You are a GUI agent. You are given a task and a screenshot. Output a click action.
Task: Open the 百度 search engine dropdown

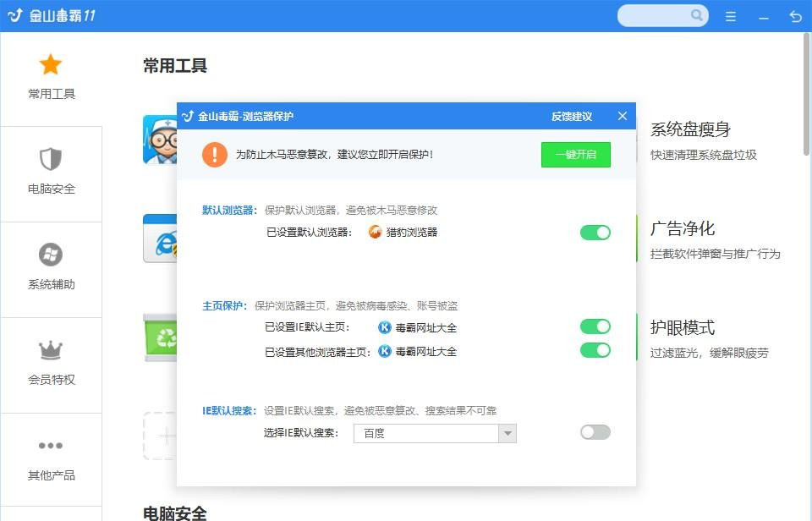click(x=507, y=432)
